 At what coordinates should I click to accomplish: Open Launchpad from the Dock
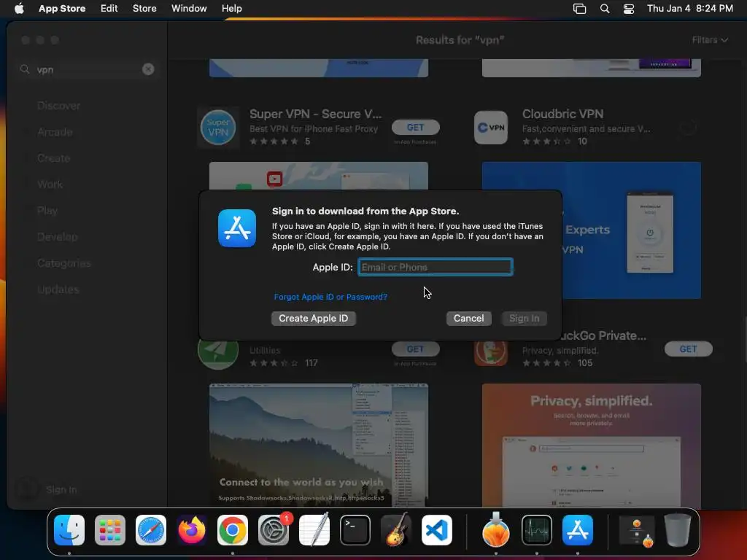(110, 530)
